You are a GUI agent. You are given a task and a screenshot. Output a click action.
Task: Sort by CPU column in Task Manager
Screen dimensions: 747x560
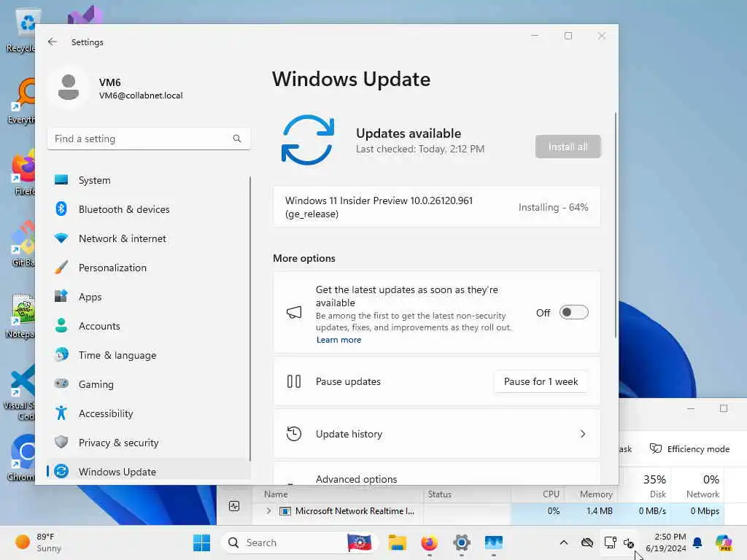click(x=551, y=494)
